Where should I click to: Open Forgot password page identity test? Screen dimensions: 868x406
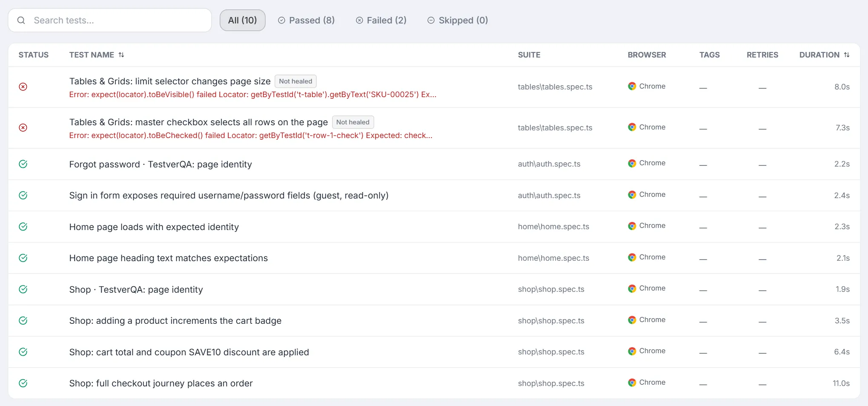160,164
